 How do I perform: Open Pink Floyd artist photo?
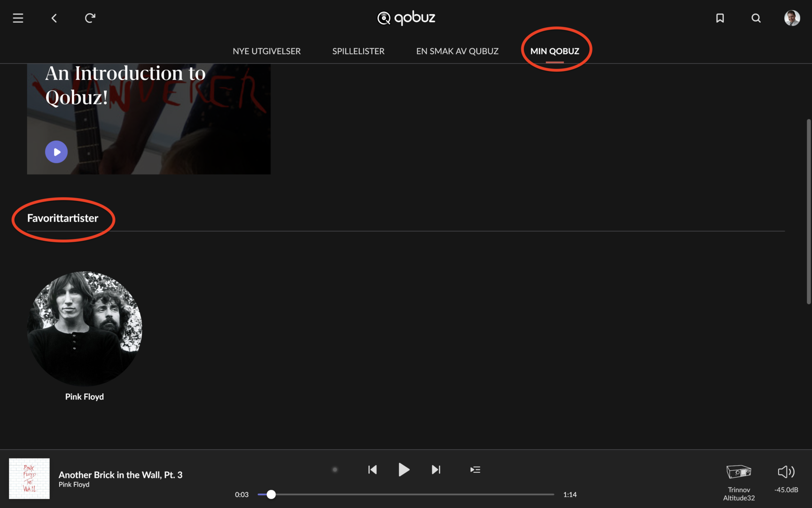[85, 329]
